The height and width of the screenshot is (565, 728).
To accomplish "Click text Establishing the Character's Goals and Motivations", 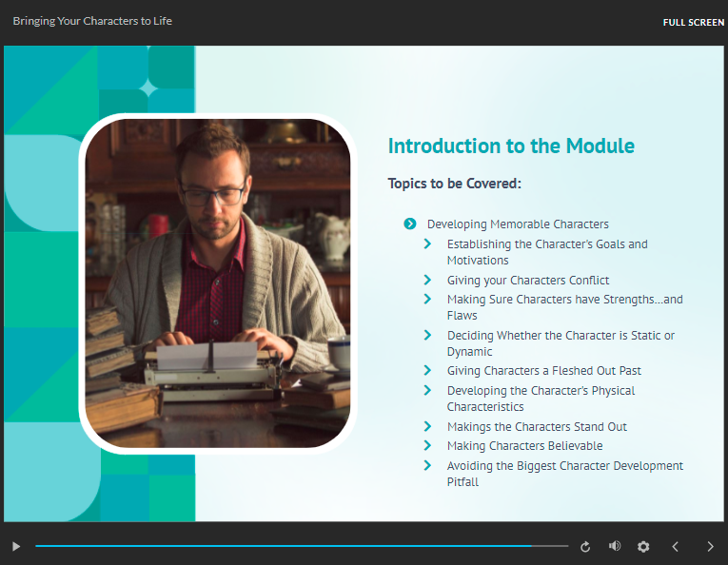I will [547, 252].
